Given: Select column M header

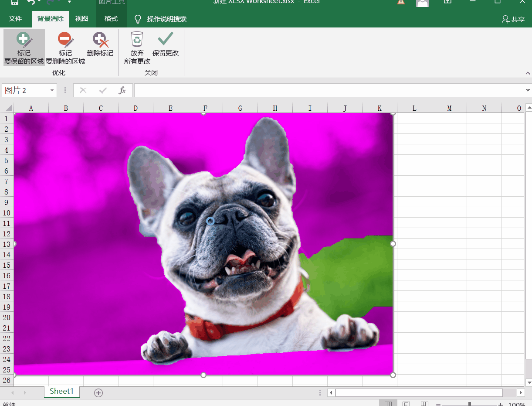Looking at the screenshot, I should click(449, 108).
